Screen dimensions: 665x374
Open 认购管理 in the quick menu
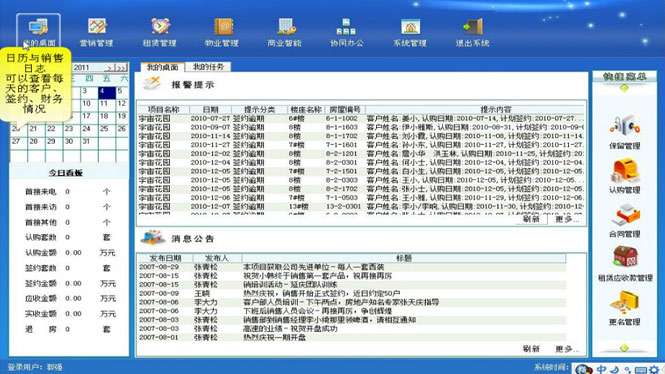[x=624, y=176]
